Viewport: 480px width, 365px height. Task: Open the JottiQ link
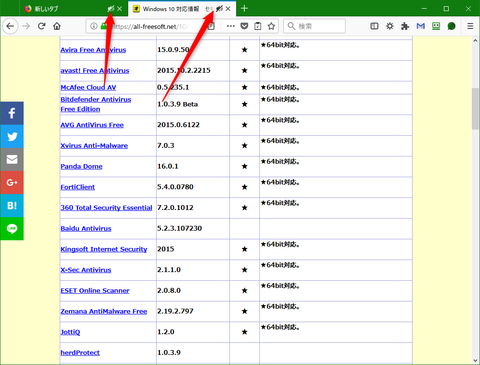click(x=70, y=332)
